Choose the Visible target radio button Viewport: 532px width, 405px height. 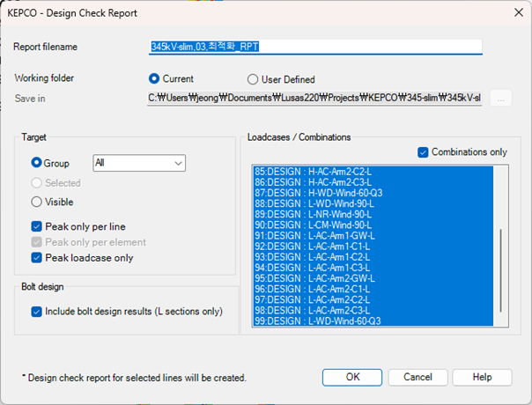(x=37, y=202)
